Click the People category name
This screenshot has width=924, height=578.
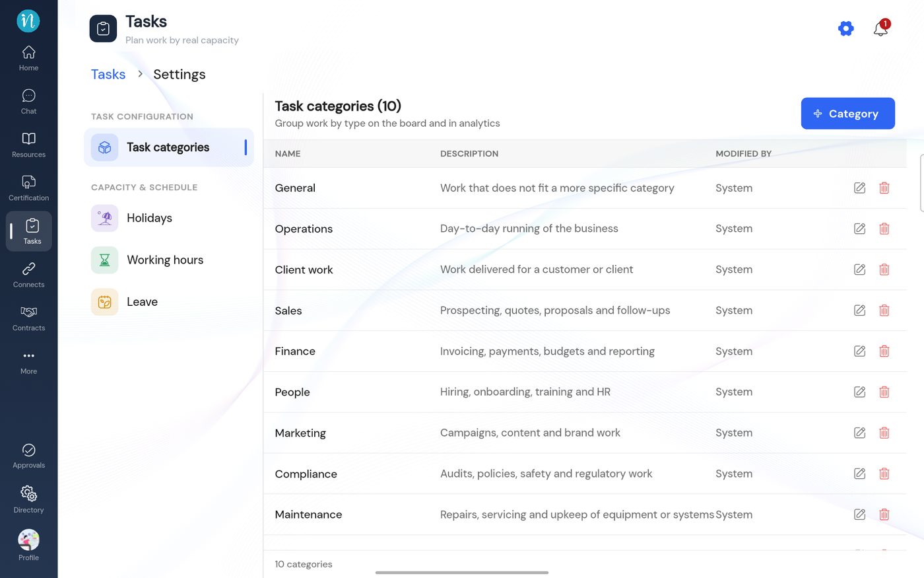[292, 392]
